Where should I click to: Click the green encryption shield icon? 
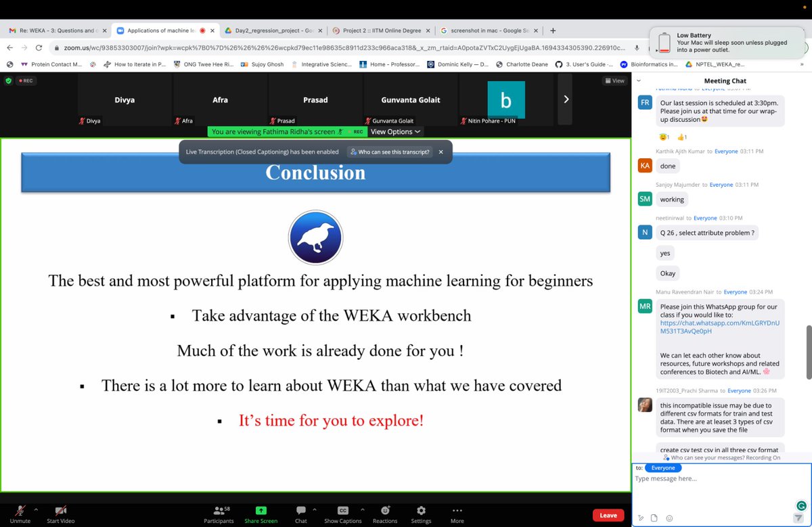click(x=8, y=81)
